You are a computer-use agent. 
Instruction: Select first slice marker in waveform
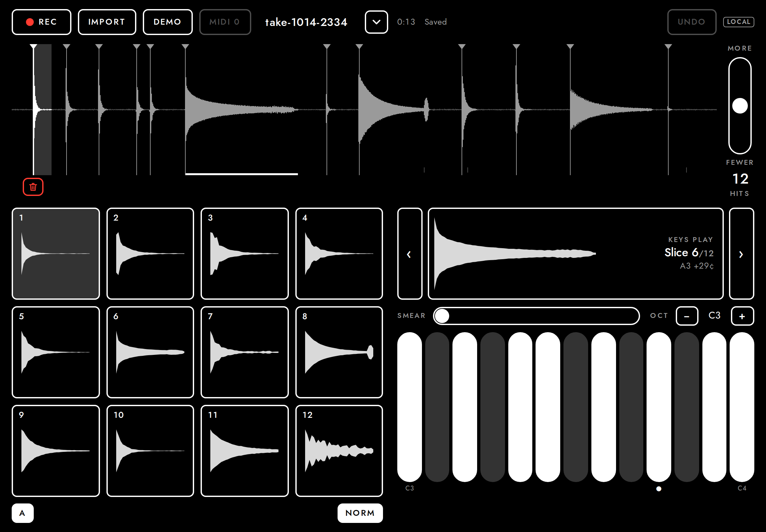33,47
